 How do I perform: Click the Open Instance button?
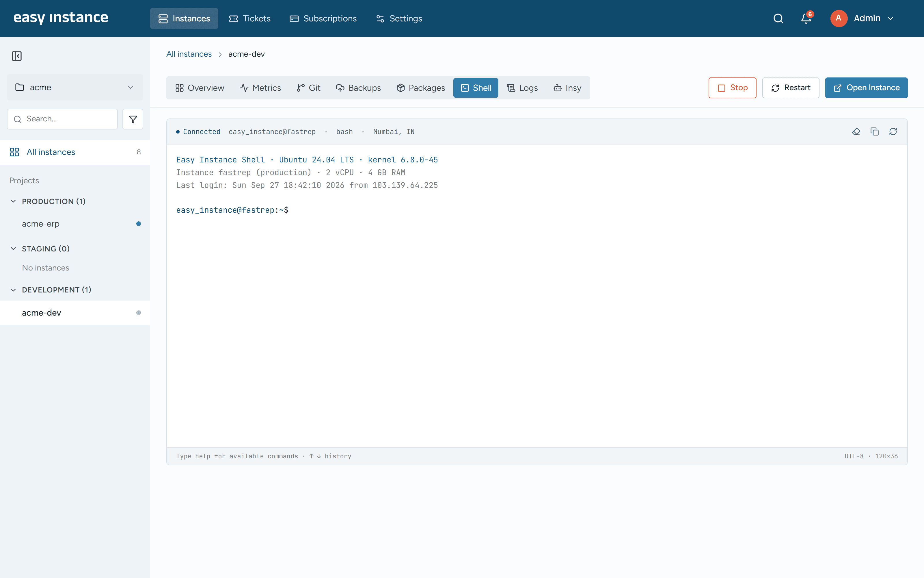tap(866, 88)
